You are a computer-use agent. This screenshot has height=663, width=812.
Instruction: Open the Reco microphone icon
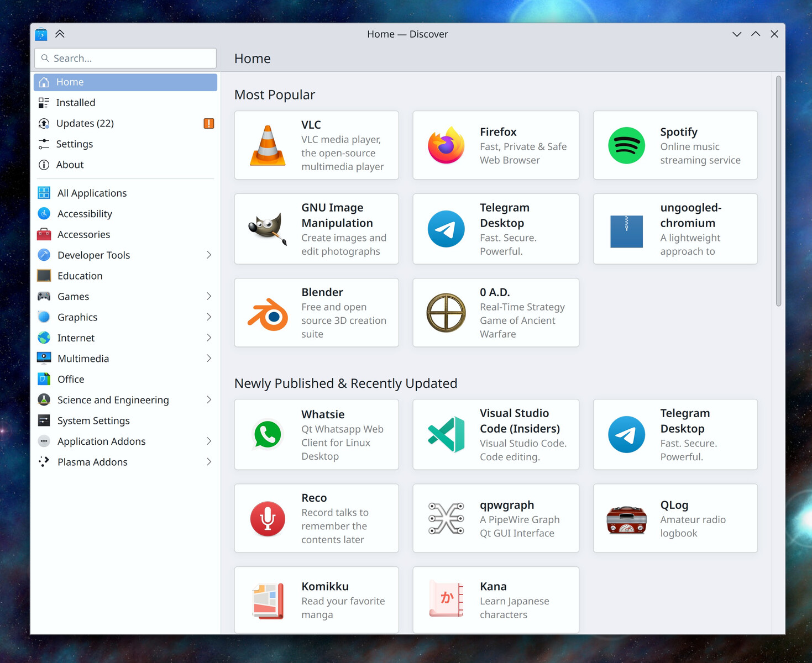tap(268, 519)
